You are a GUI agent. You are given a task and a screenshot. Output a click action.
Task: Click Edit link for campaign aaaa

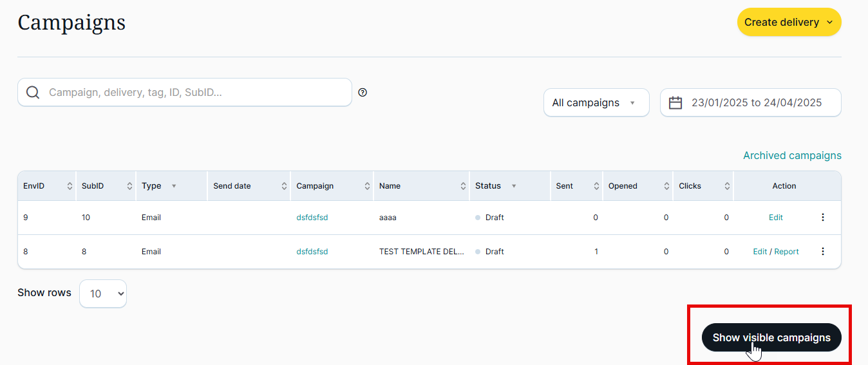click(x=775, y=218)
